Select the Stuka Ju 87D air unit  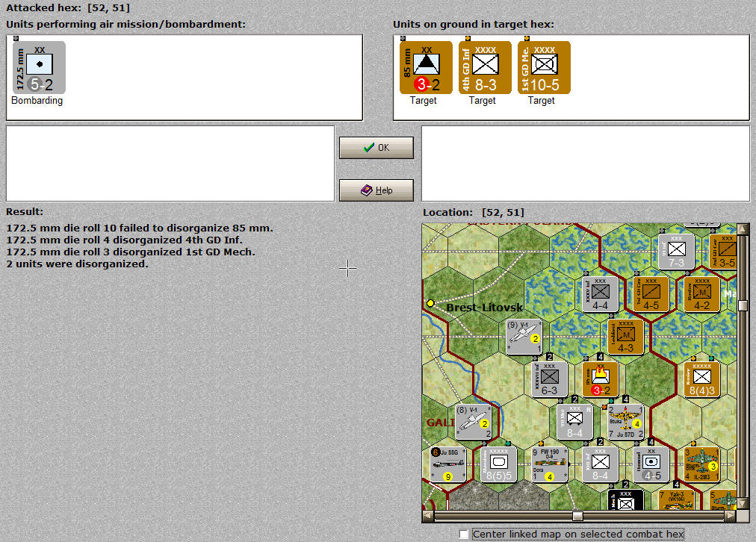[x=626, y=422]
